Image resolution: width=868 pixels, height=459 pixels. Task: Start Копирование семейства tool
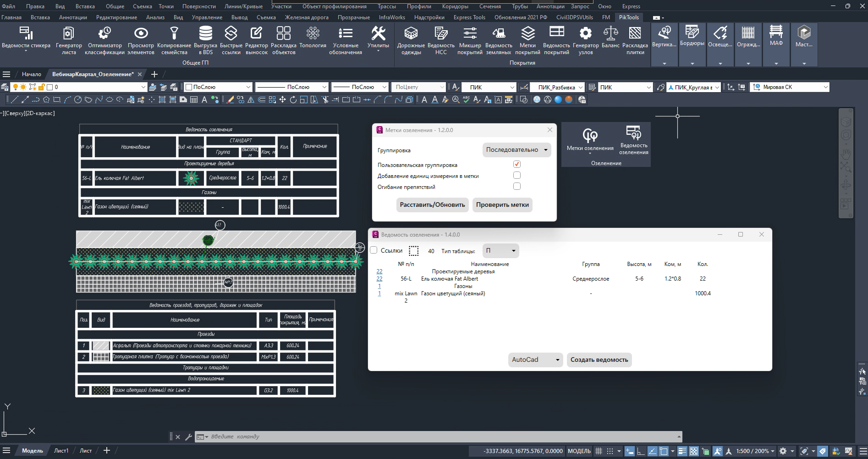point(174,40)
